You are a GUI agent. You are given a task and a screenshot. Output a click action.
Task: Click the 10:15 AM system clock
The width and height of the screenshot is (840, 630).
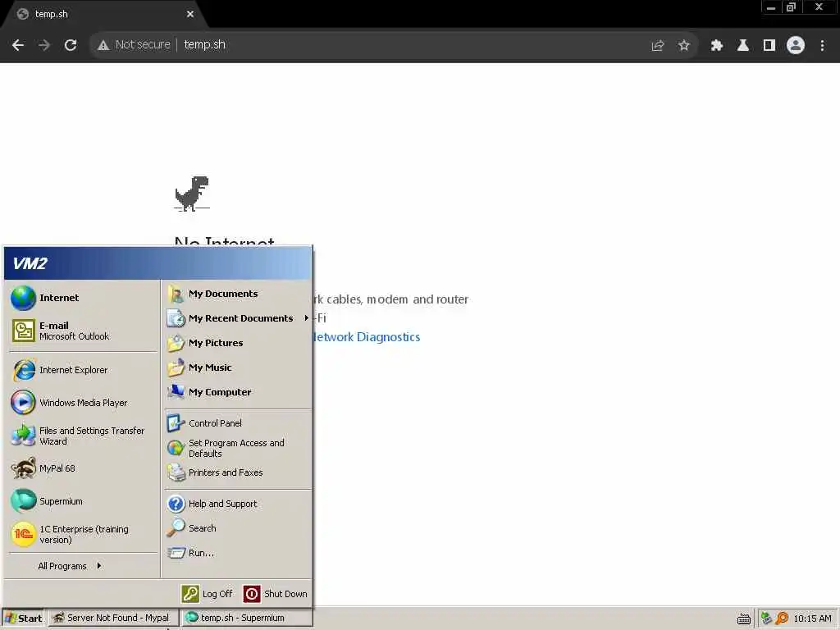(x=812, y=619)
